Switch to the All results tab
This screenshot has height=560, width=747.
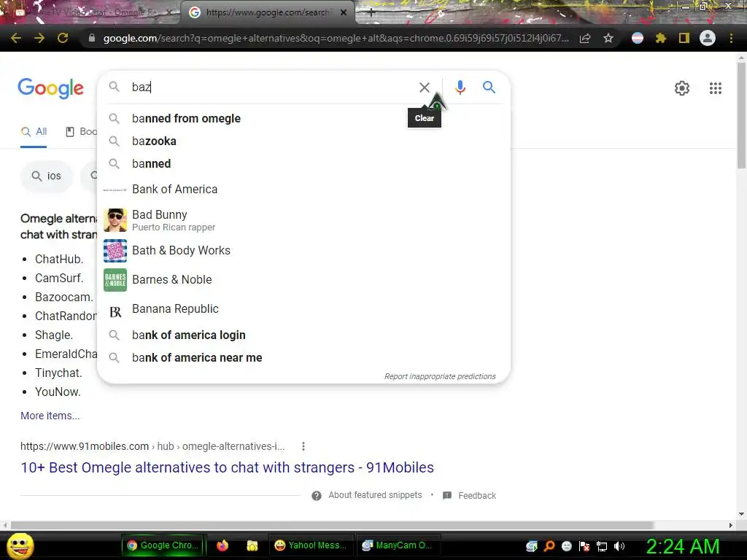pos(34,132)
